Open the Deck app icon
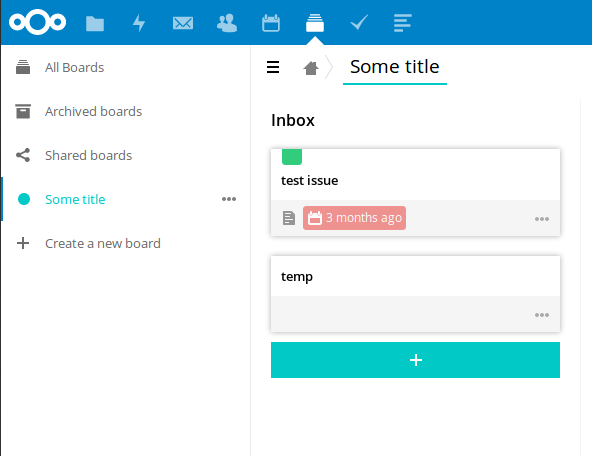 pos(315,23)
